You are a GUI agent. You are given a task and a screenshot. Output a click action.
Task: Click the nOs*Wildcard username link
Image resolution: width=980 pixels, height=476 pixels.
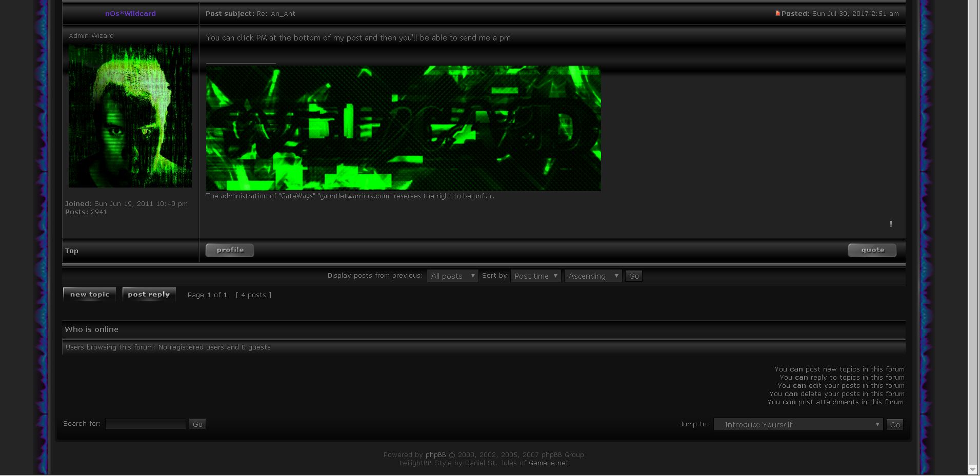coord(130,14)
